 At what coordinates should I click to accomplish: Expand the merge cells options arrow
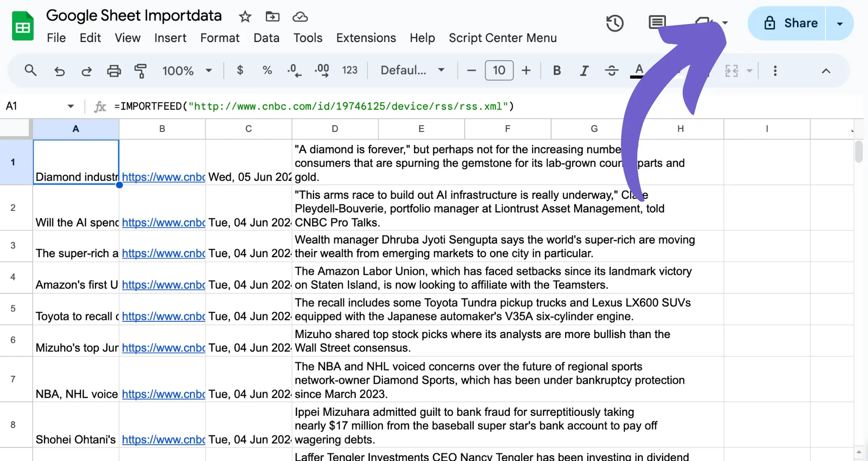(749, 71)
